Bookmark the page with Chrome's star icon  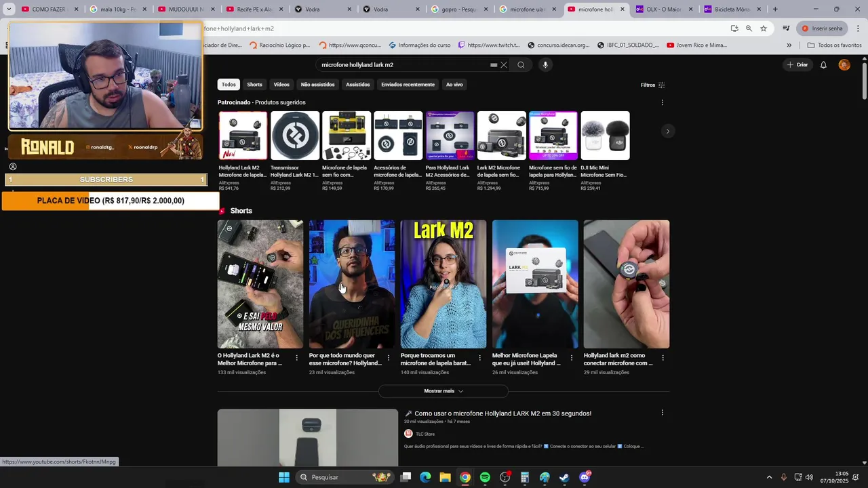764,28
